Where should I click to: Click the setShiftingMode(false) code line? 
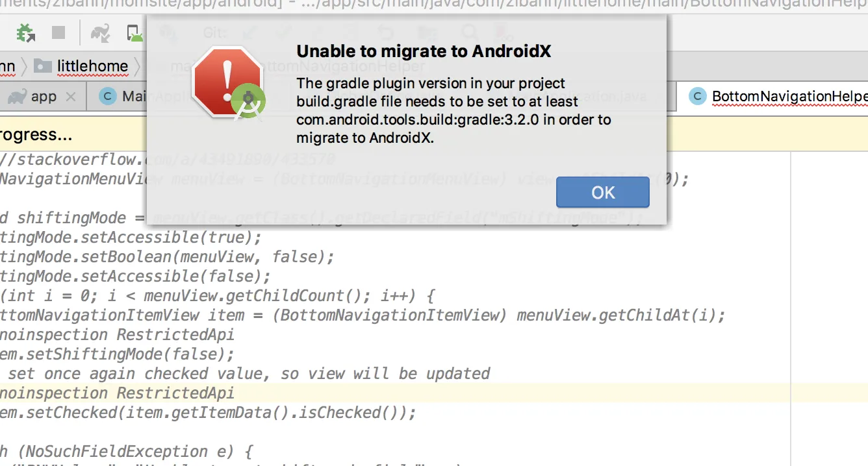tap(117, 354)
